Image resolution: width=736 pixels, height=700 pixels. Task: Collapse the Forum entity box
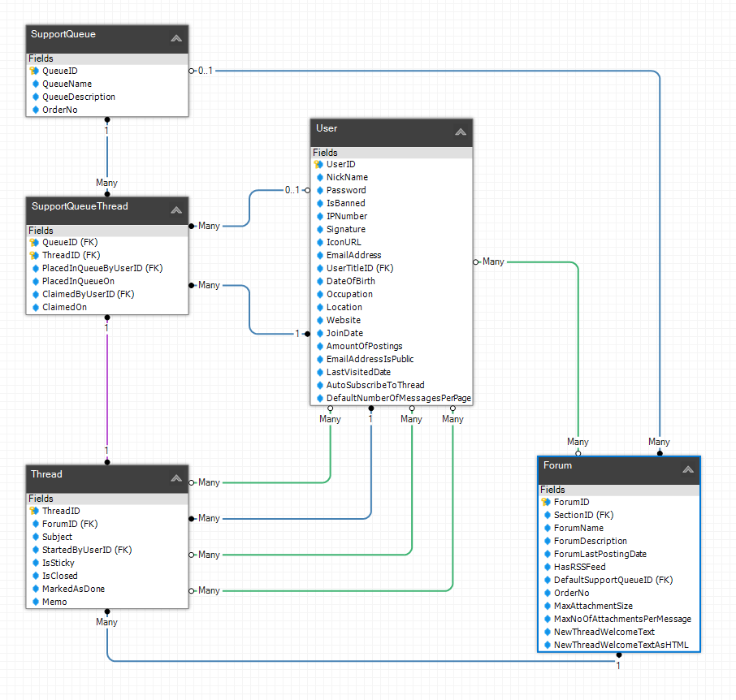point(687,469)
